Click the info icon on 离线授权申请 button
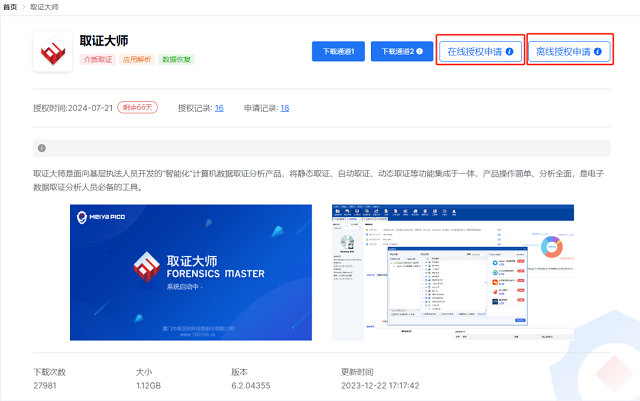Viewport: 640px width, 401px height. click(598, 51)
